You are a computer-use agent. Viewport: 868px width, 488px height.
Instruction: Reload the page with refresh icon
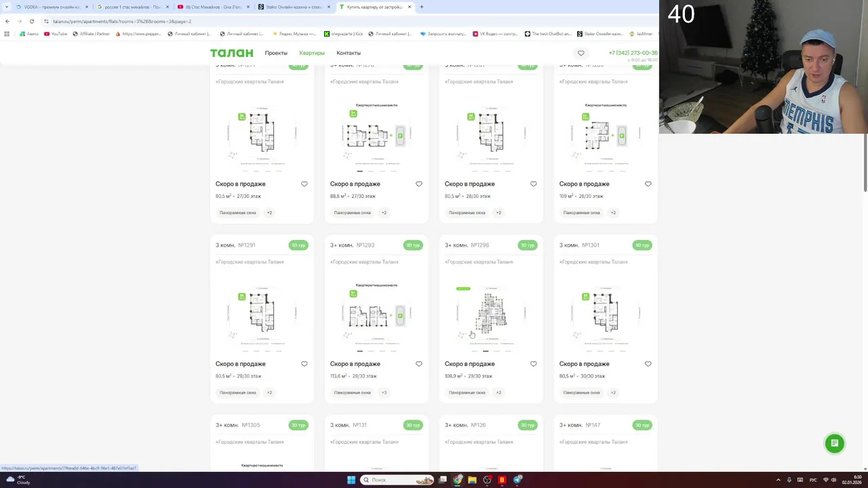pyautogui.click(x=31, y=21)
